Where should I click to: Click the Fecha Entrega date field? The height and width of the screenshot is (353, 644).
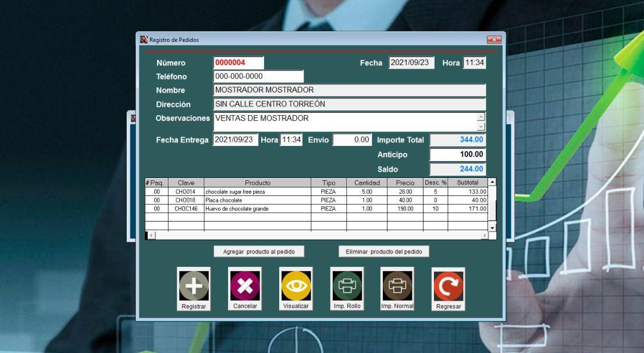[x=236, y=140]
